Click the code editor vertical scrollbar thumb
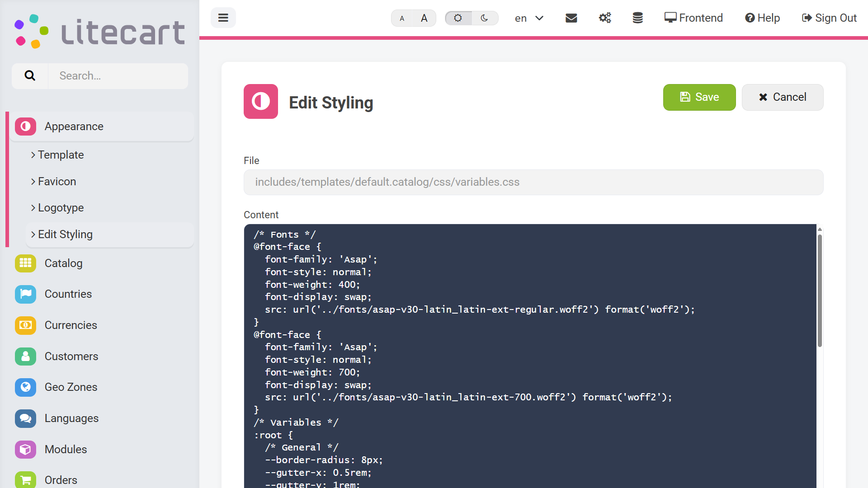The height and width of the screenshot is (488, 868). (x=820, y=291)
